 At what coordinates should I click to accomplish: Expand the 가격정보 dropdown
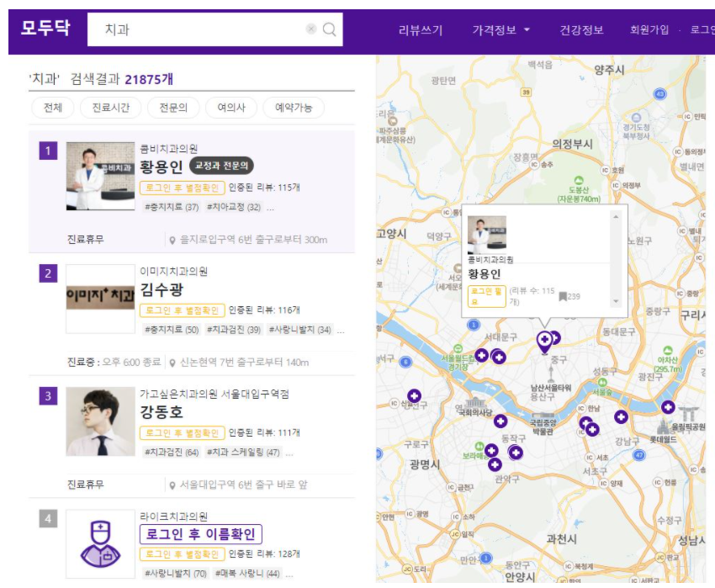click(500, 30)
